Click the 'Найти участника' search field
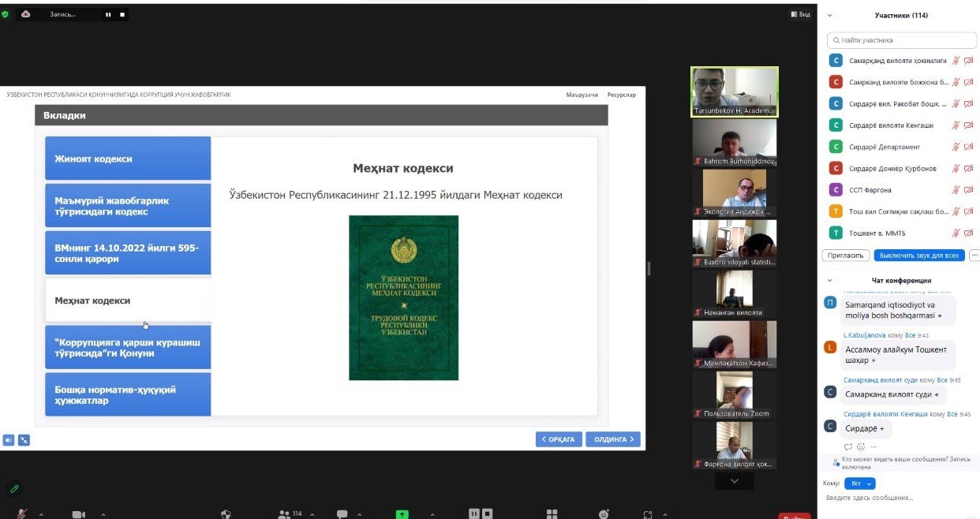This screenshot has width=980, height=519. pos(900,39)
